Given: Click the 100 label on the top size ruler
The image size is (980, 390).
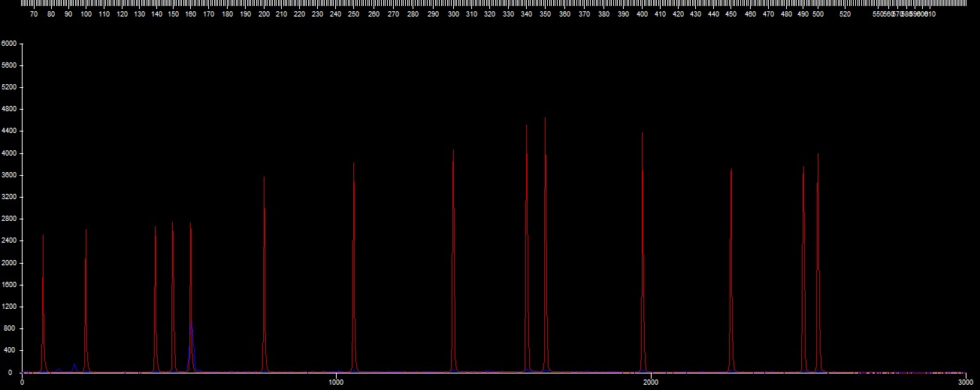Looking at the screenshot, I should point(86,14).
